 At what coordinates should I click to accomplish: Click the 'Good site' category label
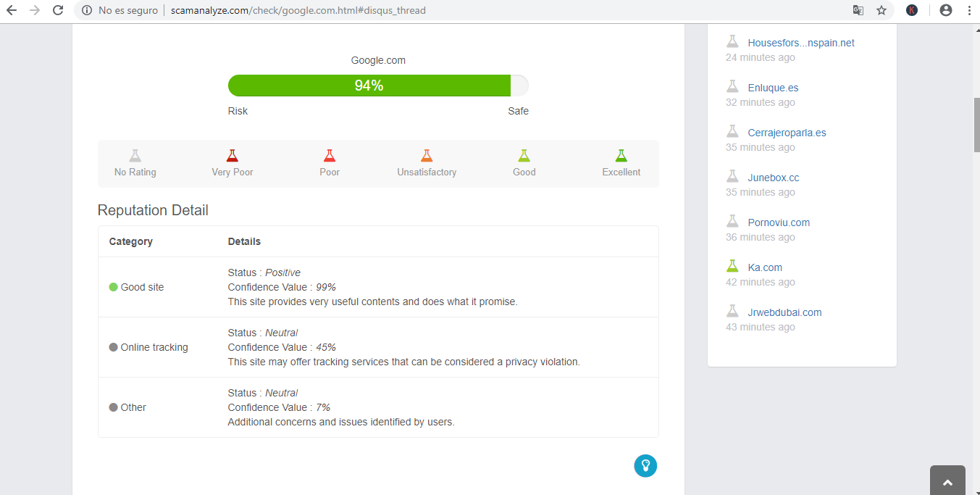click(142, 287)
